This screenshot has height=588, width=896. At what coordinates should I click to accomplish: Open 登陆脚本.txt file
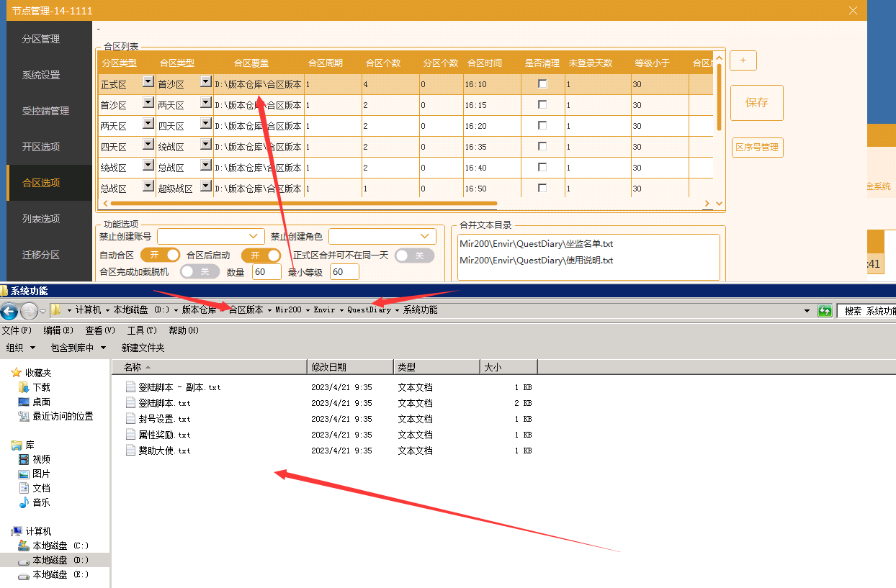click(164, 403)
